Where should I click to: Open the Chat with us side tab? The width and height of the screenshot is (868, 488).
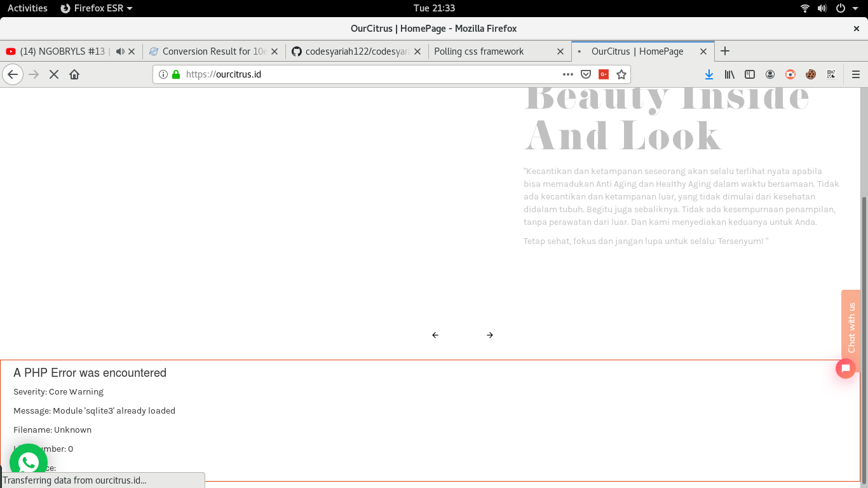(x=851, y=328)
